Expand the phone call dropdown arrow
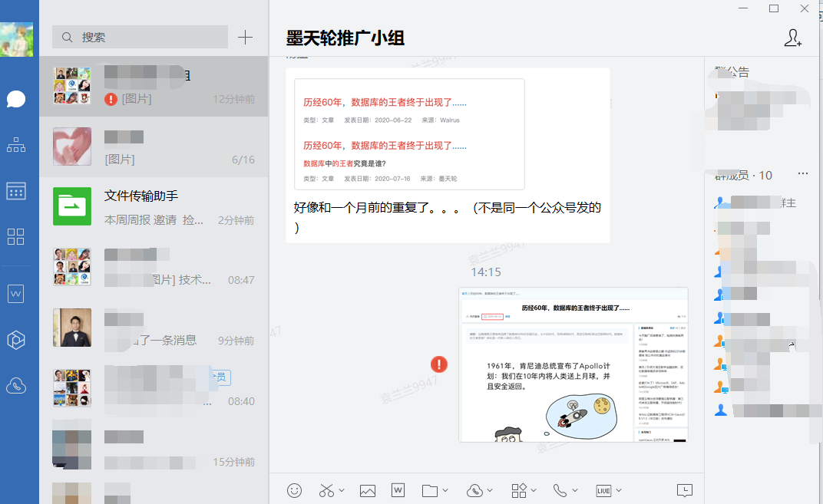 (575, 490)
